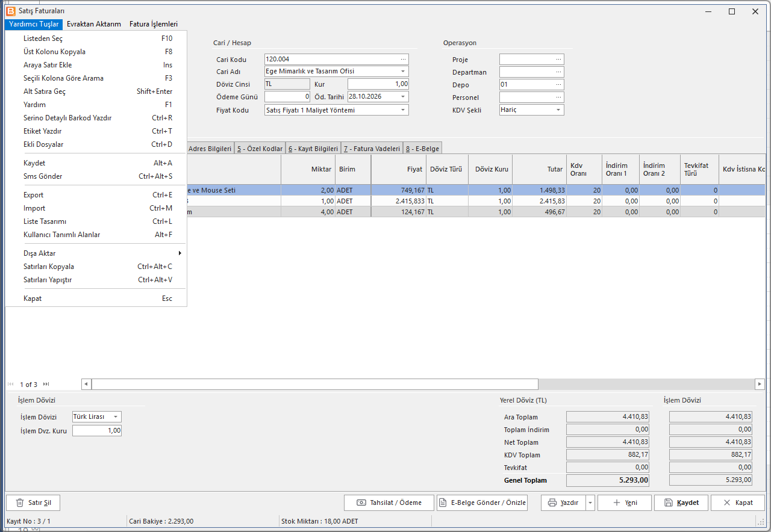Click the Kaydet button in the bottom bar
The image size is (771, 532).
coord(681,503)
